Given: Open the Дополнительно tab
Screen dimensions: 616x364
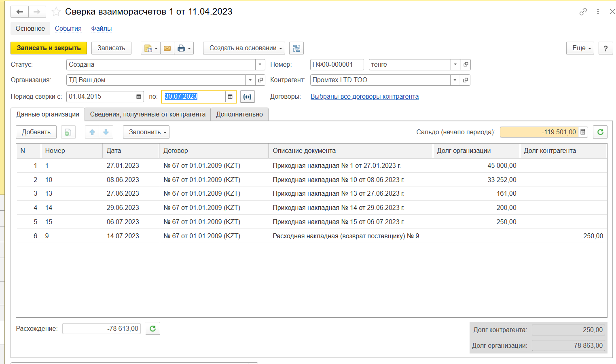Looking at the screenshot, I should pos(239,114).
